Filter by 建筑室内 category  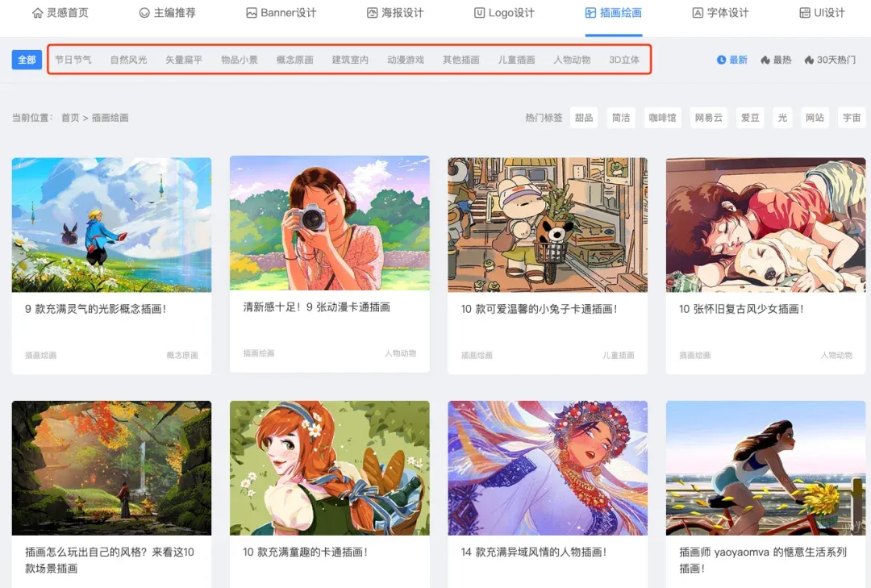tap(350, 60)
